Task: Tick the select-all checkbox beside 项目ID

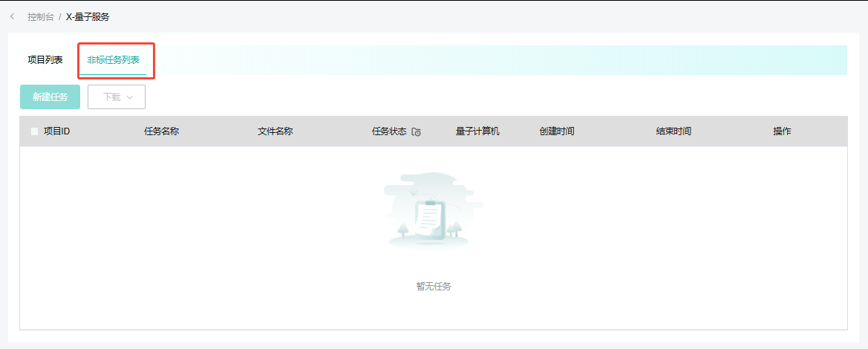Action: pyautogui.click(x=35, y=131)
